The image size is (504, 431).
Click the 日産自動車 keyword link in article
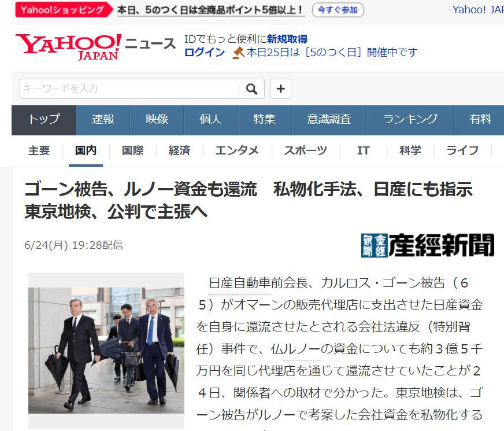[239, 283]
